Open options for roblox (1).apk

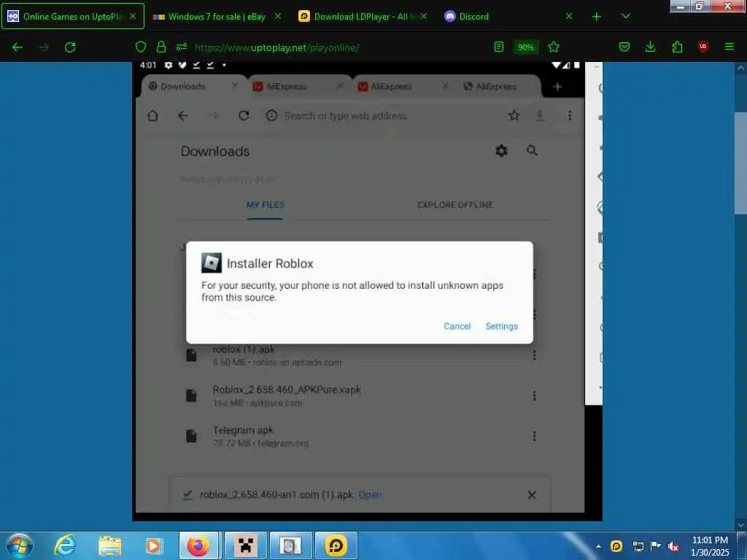pyautogui.click(x=534, y=355)
